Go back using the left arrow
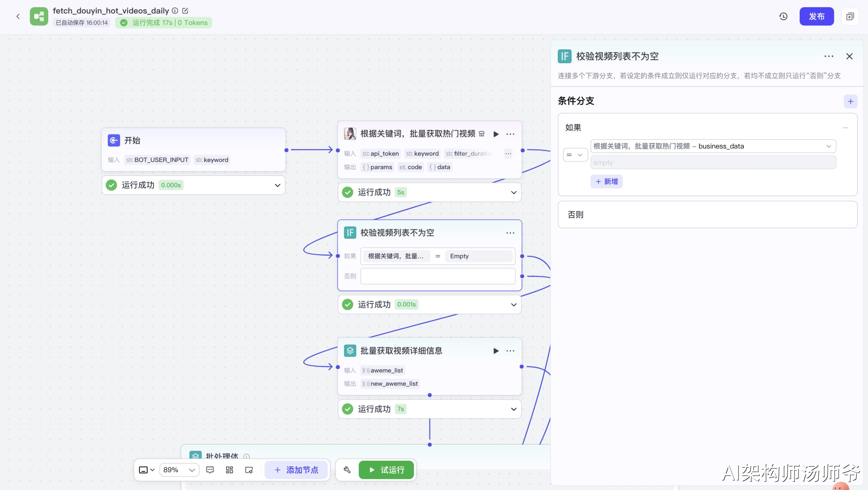The height and width of the screenshot is (490, 868). tap(18, 16)
